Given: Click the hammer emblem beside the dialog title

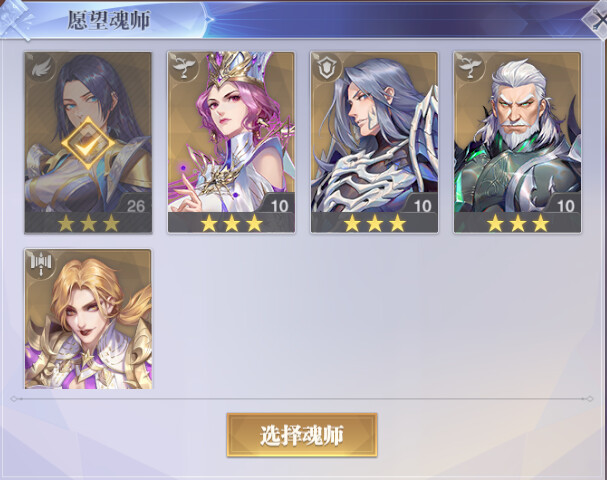Looking at the screenshot, I should coord(17,19).
